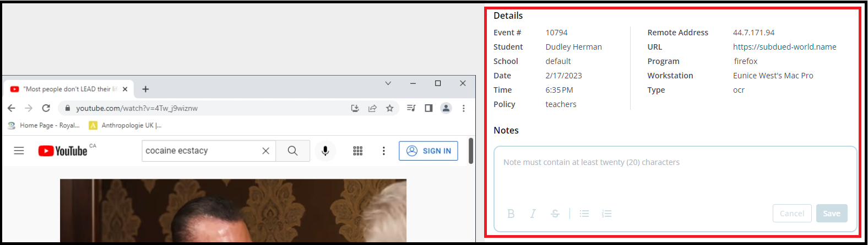Click workstation Eunice West's Mac Pro
868x245 pixels.
[773, 76]
